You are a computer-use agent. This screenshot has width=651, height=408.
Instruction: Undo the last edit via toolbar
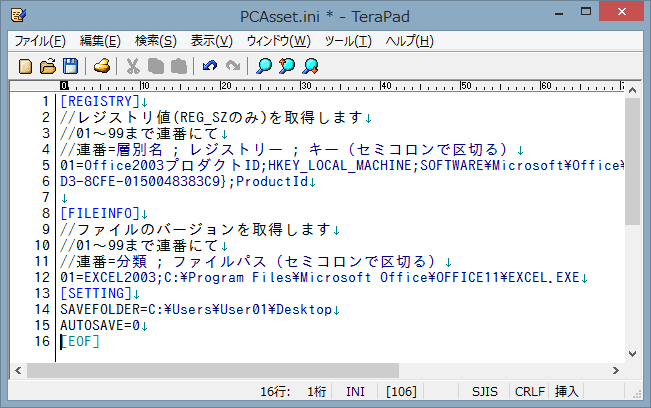click(x=210, y=66)
